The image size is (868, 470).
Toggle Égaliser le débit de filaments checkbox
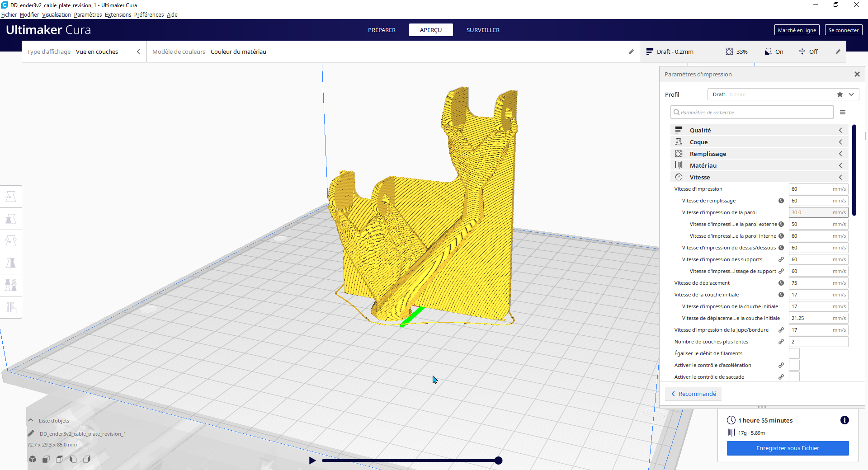(794, 353)
